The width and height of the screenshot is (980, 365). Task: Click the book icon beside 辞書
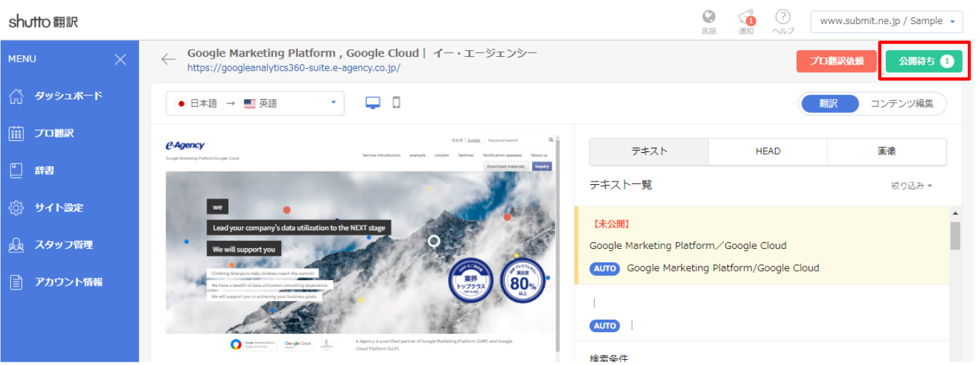pos(17,171)
